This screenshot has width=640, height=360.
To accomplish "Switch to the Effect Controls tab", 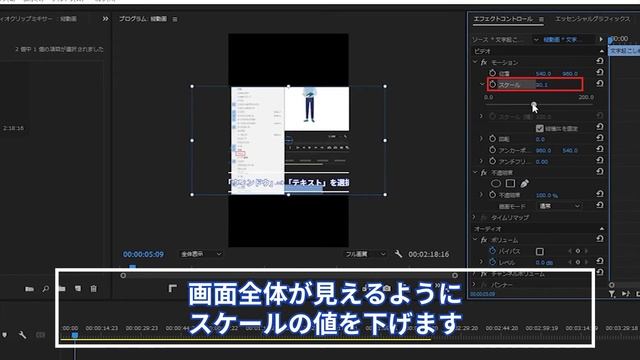I will pyautogui.click(x=503, y=19).
